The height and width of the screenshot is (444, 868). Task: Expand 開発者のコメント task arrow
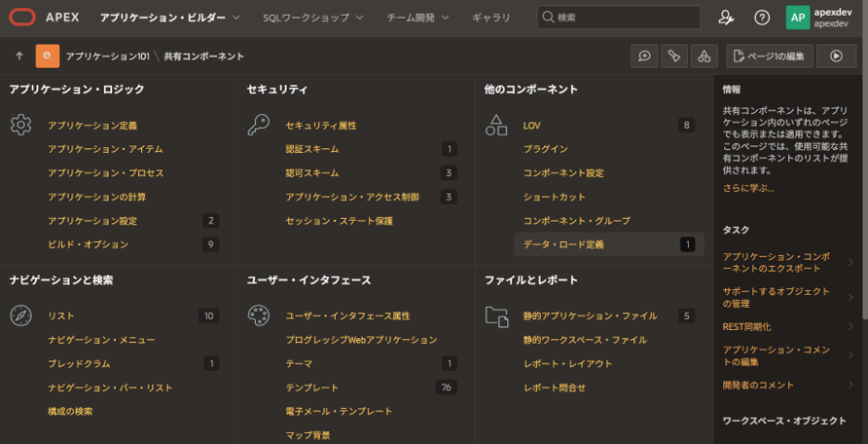pyautogui.click(x=850, y=385)
